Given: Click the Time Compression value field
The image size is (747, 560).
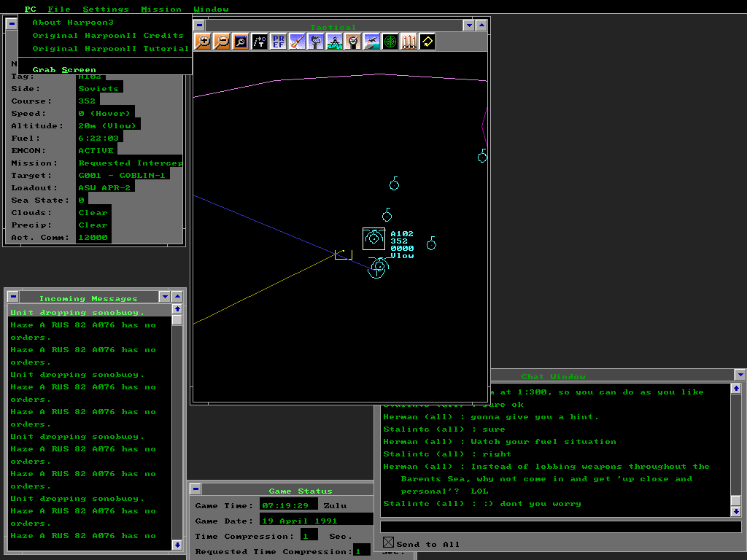Looking at the screenshot, I should [309, 536].
